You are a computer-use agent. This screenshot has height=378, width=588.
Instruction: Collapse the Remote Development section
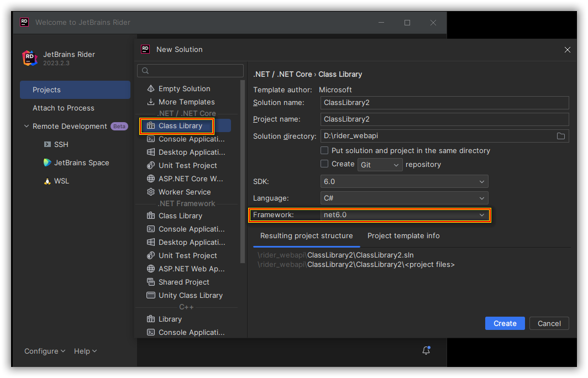[27, 126]
